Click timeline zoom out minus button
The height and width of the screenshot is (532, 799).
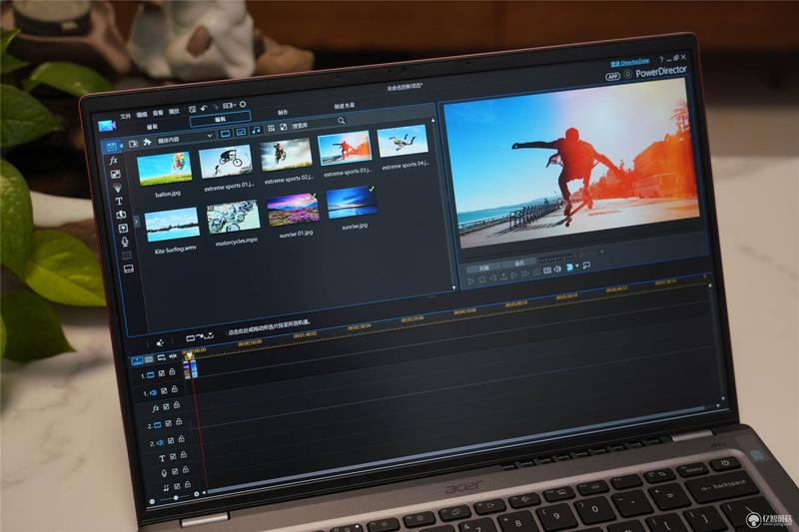coord(152,501)
